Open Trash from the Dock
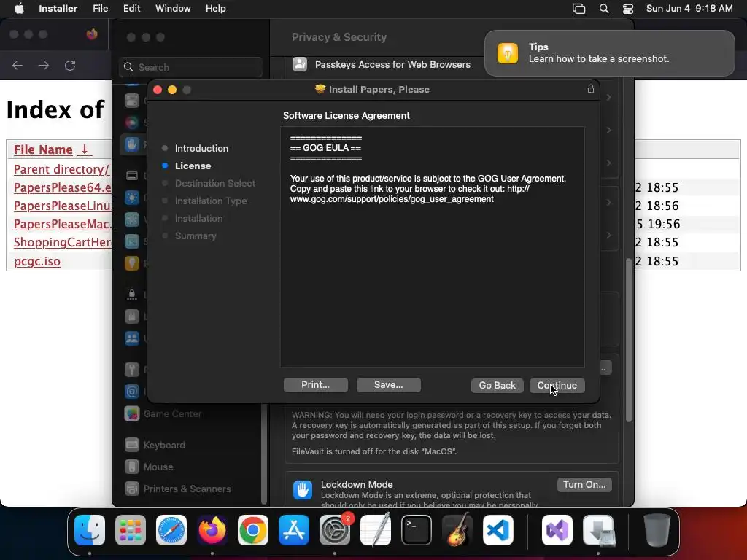This screenshot has height=560, width=747. (x=657, y=530)
